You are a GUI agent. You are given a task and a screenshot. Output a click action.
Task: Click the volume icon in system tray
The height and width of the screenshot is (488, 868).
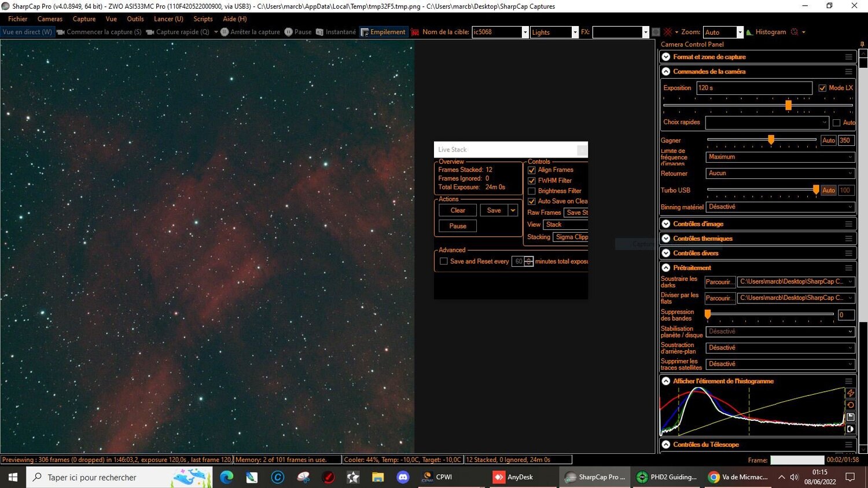click(794, 478)
